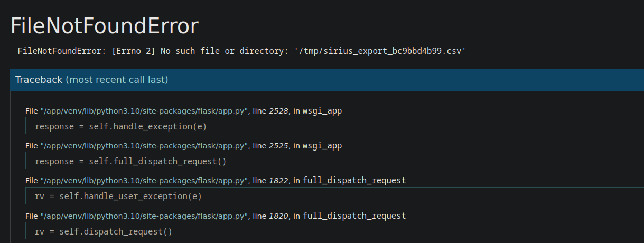The image size is (644, 243).
Task: Click the '(most recent call last)' label
Action: (x=117, y=80)
